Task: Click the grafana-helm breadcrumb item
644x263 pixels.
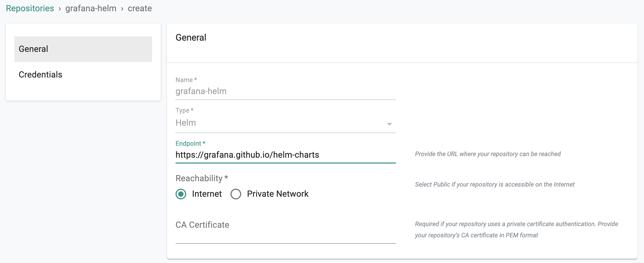Action: click(91, 8)
